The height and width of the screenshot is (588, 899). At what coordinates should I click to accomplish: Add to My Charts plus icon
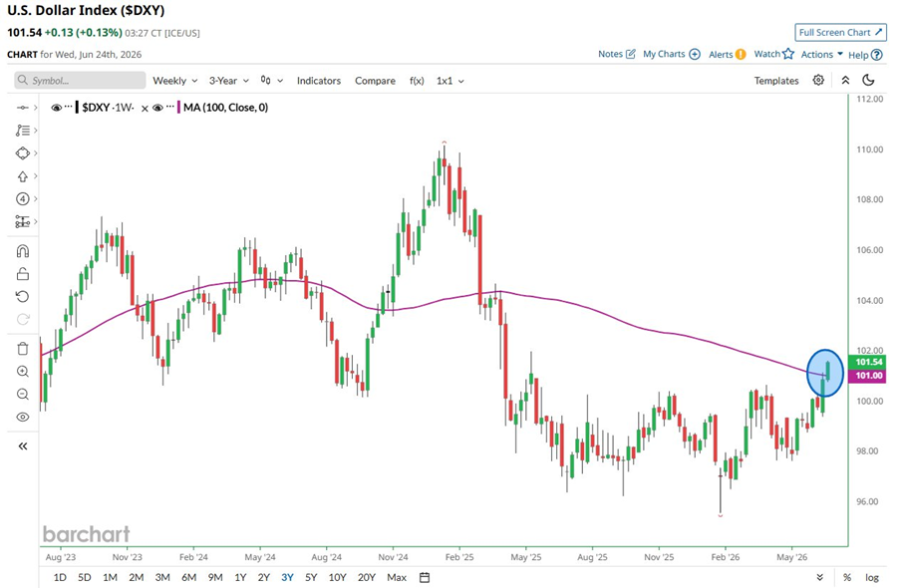695,54
